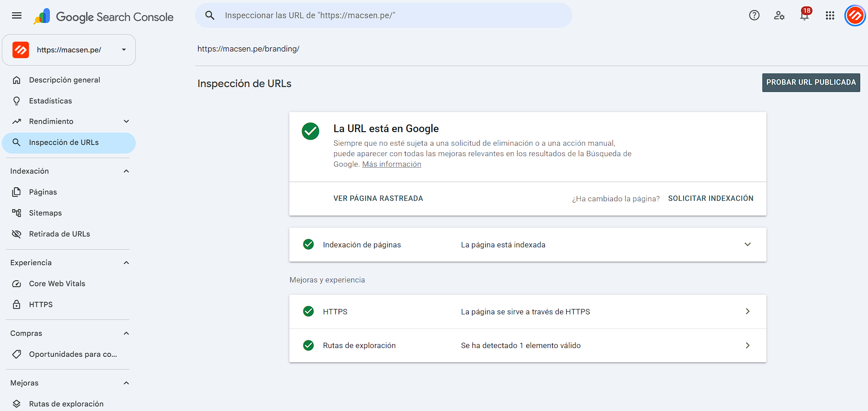Screen dimensions: 868x411
Task: Click the search magnifier icon in URL bar
Action: click(x=210, y=15)
